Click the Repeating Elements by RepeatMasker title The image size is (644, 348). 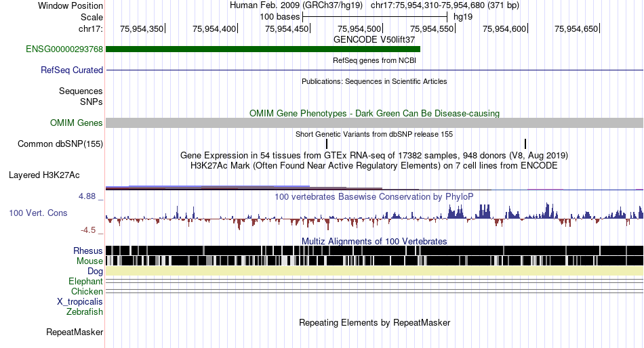click(374, 322)
